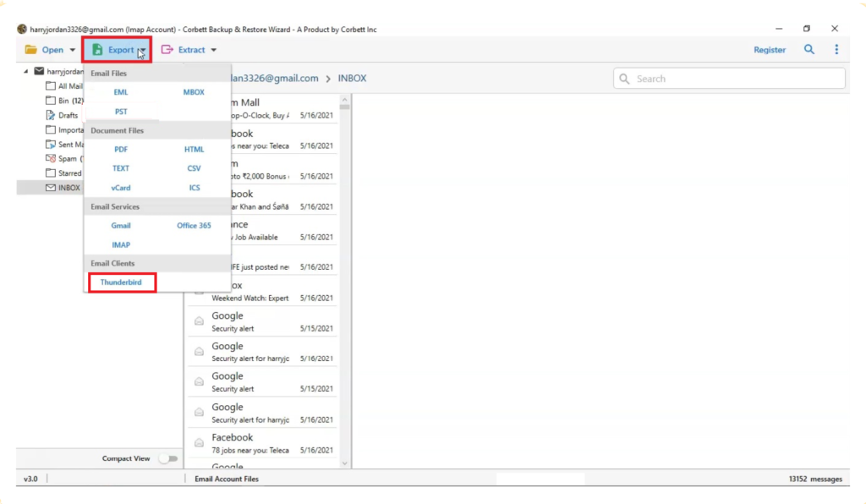The height and width of the screenshot is (504, 866).
Task: Click INBOX in the breadcrumb path
Action: pos(352,79)
